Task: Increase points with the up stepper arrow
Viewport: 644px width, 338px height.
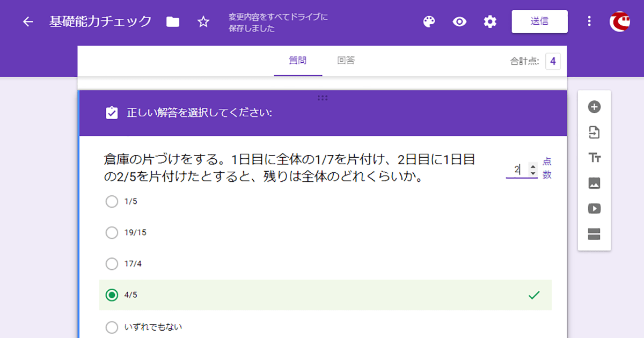Action: 532,166
